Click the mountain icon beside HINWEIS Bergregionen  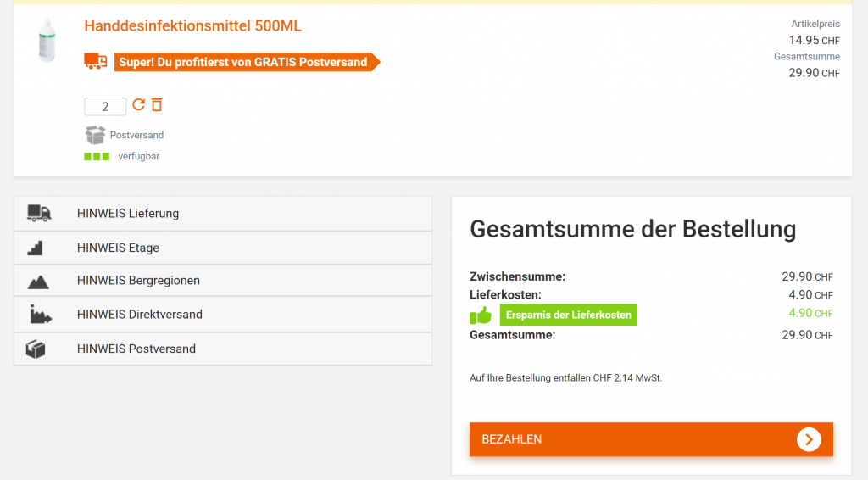[x=38, y=281]
